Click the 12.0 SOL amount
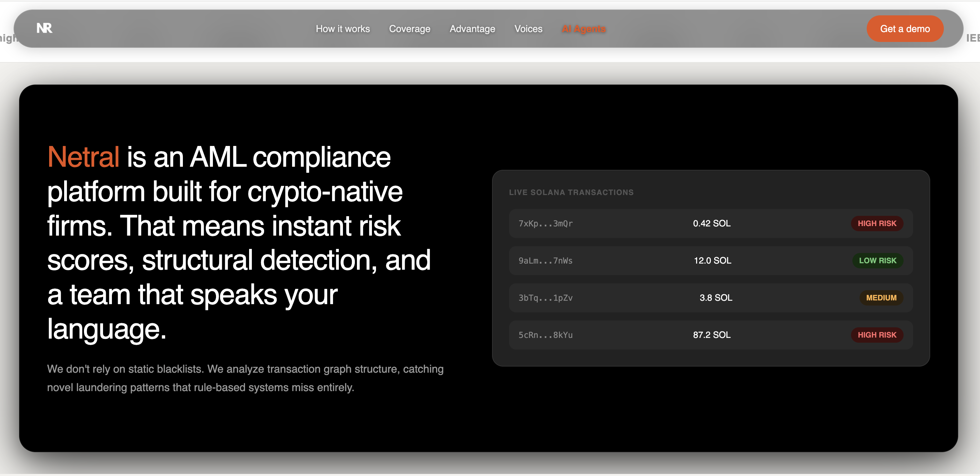 coord(712,261)
